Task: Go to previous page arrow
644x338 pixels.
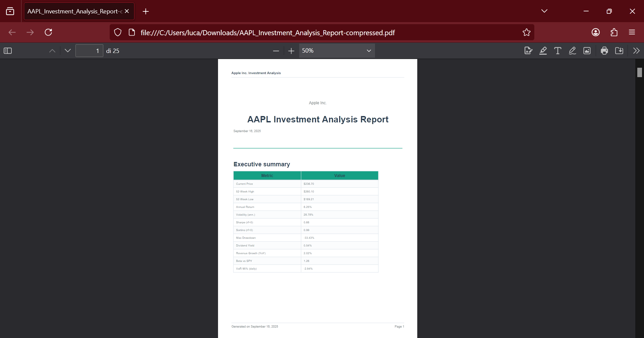Action: tap(52, 51)
